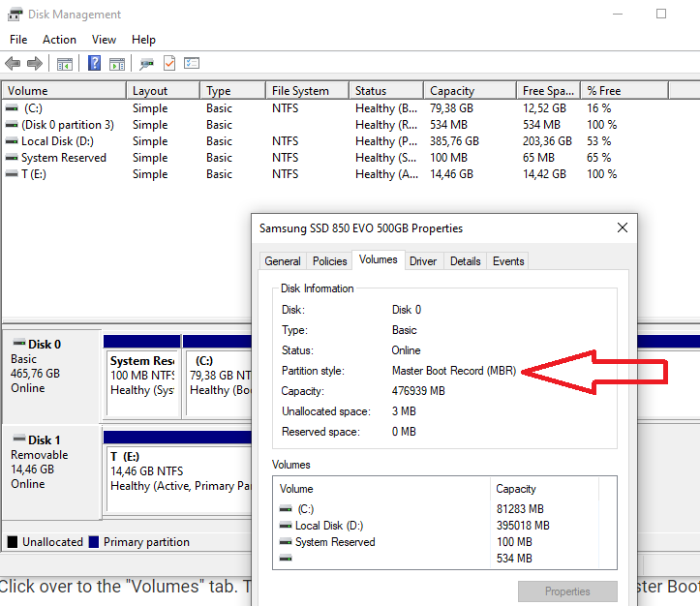Click '81283 MB' capacity in Properties list

(x=520, y=509)
